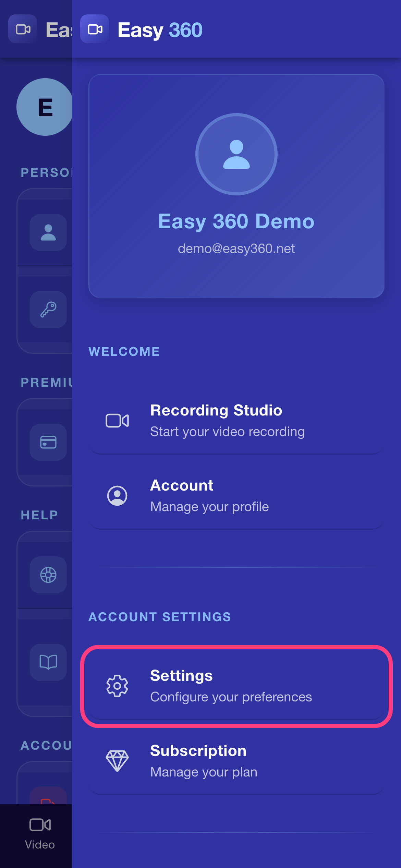Click the Easy 360 title in drawer header
Image resolution: width=401 pixels, height=868 pixels.
pyautogui.click(x=160, y=30)
